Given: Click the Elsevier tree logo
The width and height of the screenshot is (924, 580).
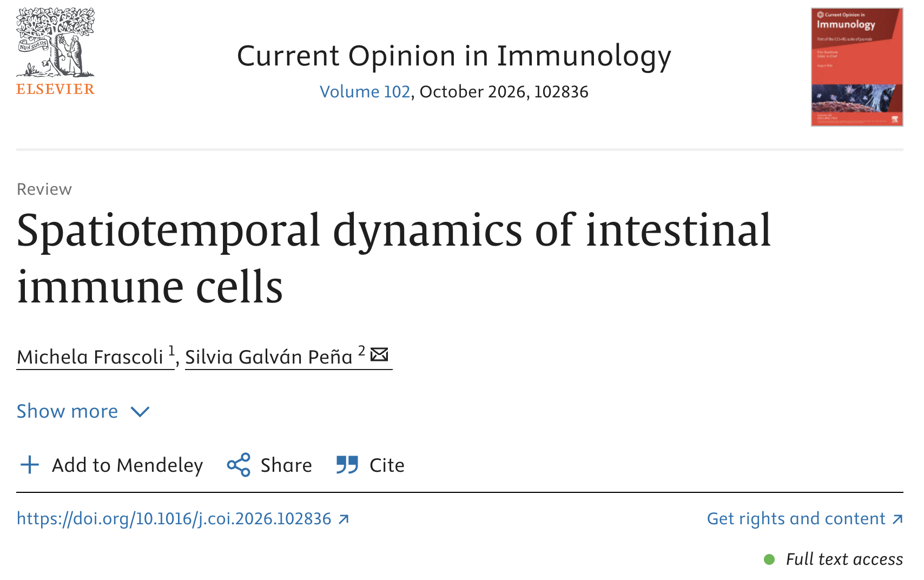Looking at the screenshot, I should 55,51.
